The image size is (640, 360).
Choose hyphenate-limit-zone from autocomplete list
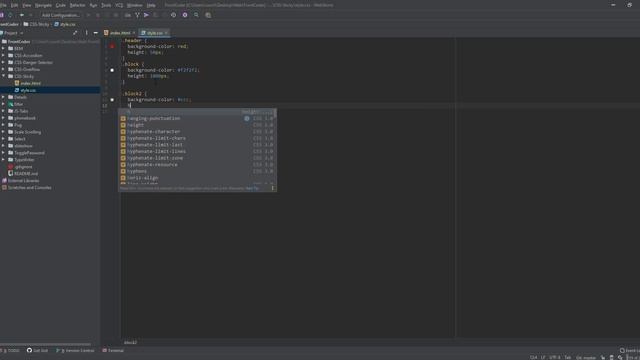click(197, 158)
